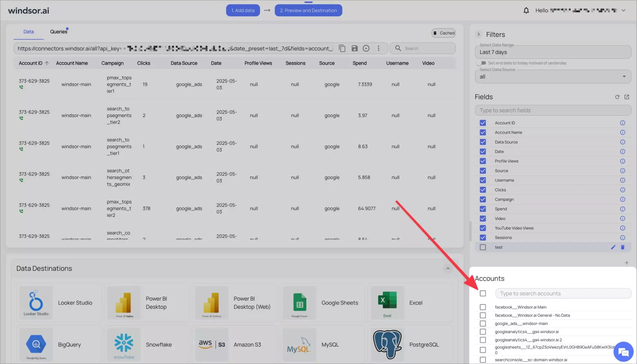637x364 pixels.
Task: Open the notifications bell
Action: click(x=526, y=11)
